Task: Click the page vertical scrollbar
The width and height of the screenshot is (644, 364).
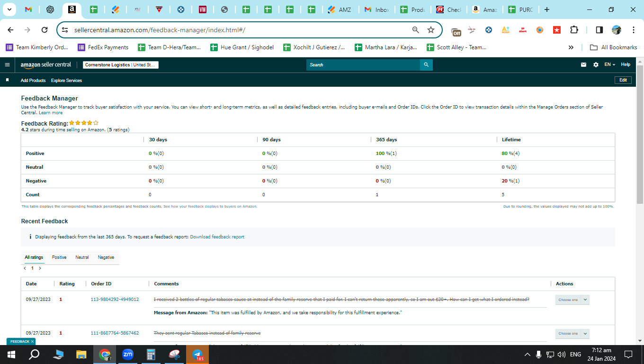Action: (x=640, y=135)
